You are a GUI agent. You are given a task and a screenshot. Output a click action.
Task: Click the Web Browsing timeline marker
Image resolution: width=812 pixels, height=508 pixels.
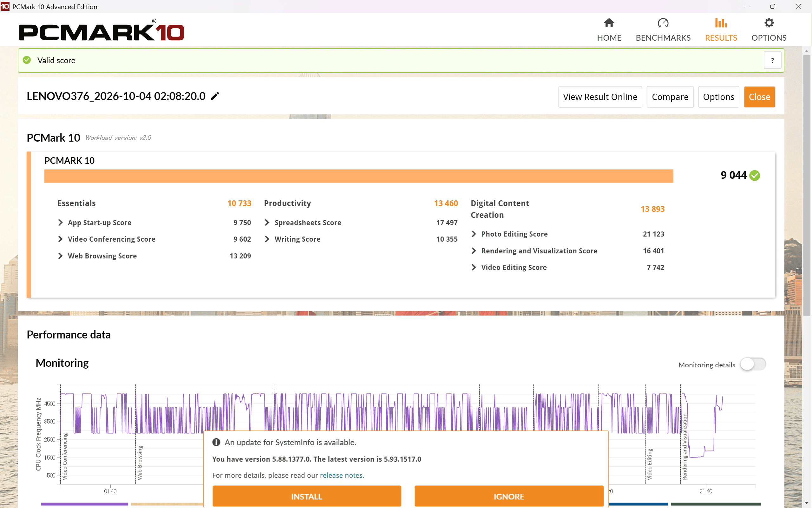[140, 463]
